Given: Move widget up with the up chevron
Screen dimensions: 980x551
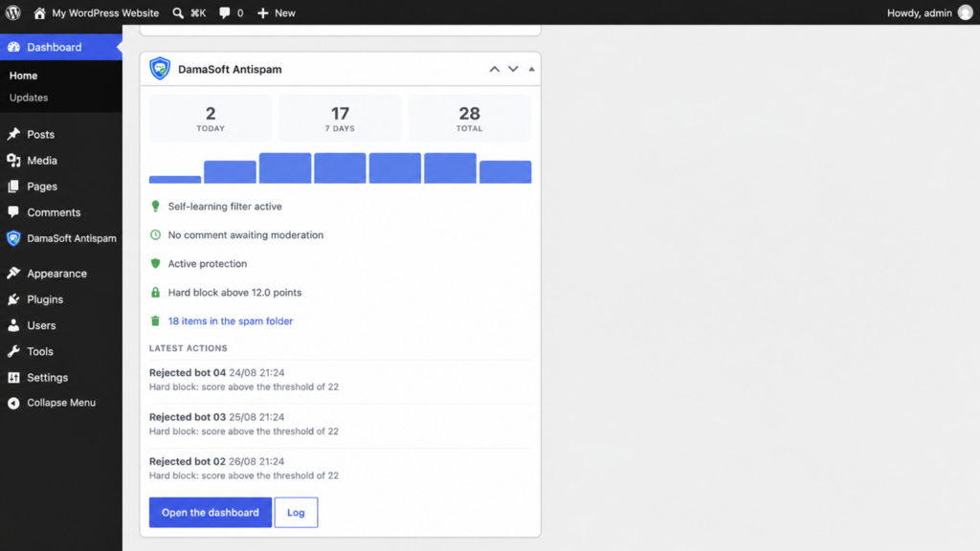Looking at the screenshot, I should [495, 69].
